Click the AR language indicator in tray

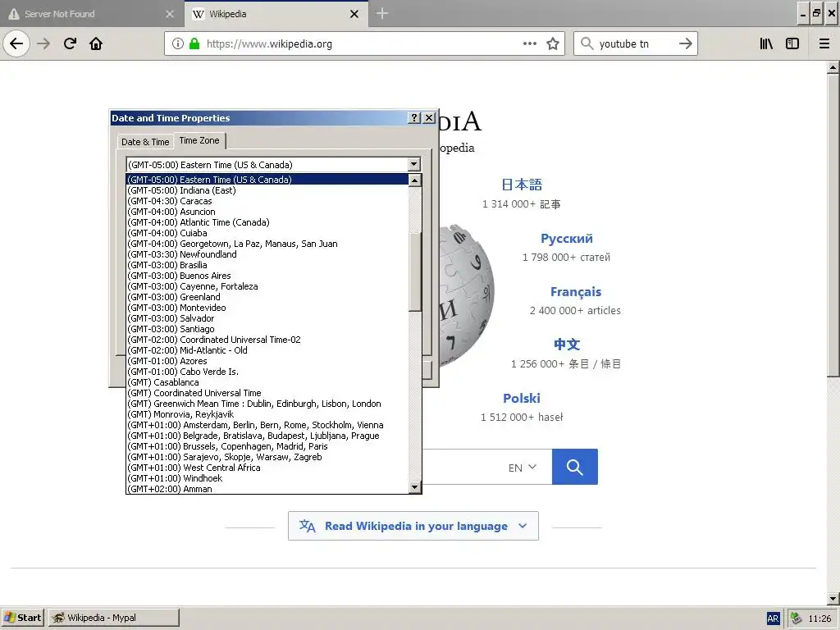pos(773,619)
